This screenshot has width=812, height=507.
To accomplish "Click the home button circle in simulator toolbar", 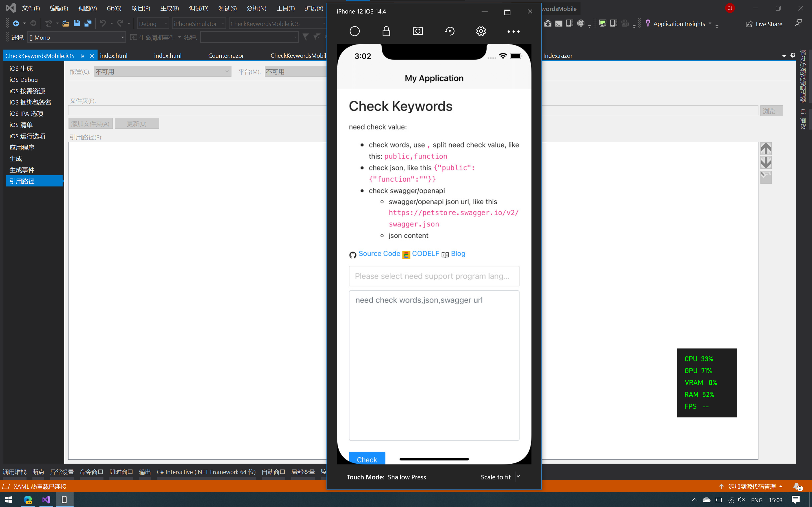I will (x=355, y=32).
